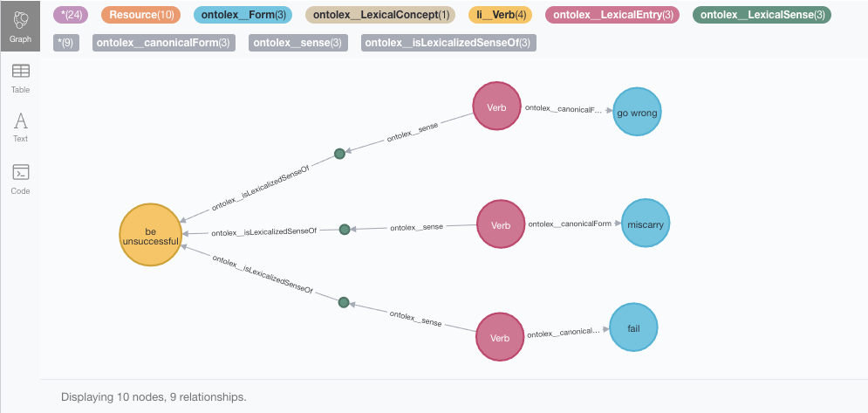Open the Table view

pyautogui.click(x=20, y=77)
